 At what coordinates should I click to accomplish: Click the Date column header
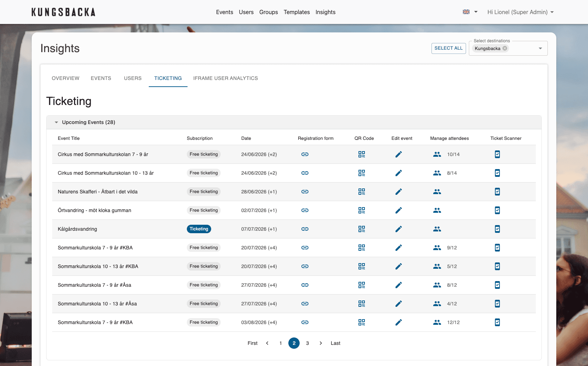click(246, 138)
